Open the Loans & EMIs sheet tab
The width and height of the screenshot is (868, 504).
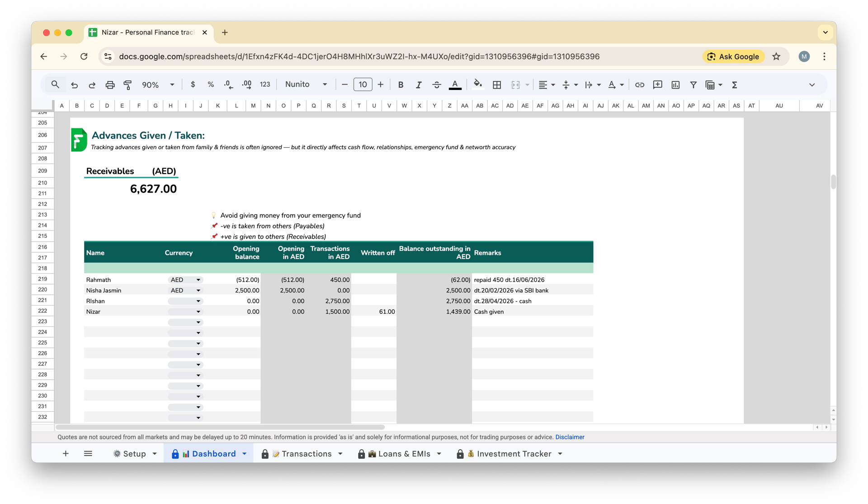(404, 453)
